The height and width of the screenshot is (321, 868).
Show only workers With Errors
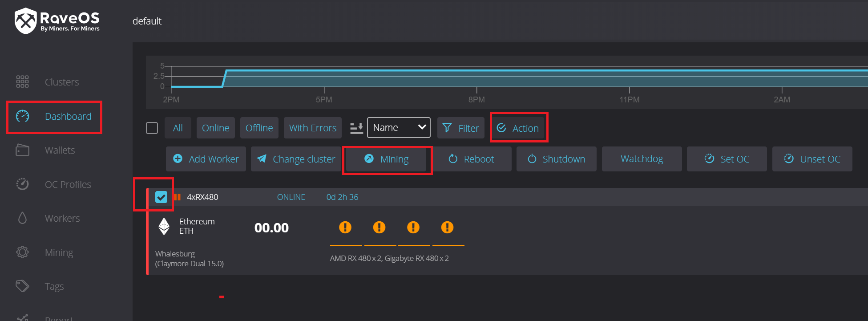tap(312, 128)
